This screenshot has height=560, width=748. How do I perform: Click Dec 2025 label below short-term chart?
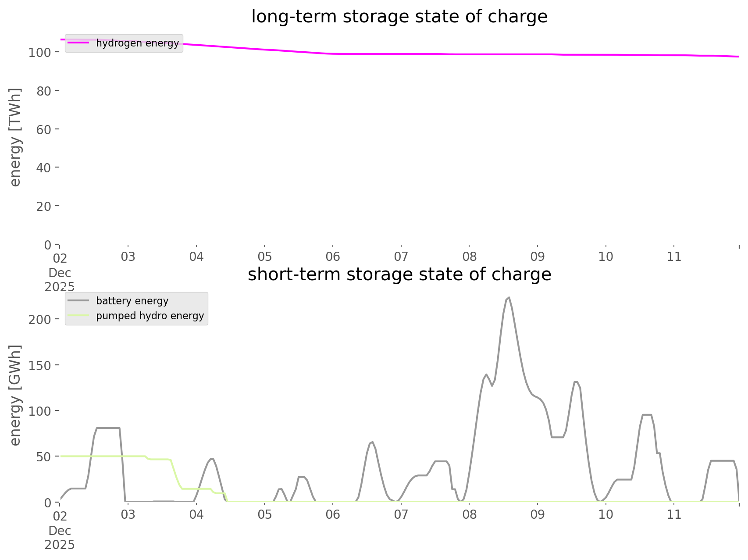point(60,538)
